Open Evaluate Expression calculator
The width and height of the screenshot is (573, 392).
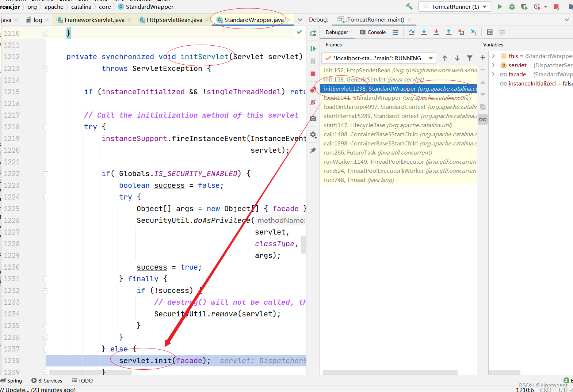tap(490, 32)
